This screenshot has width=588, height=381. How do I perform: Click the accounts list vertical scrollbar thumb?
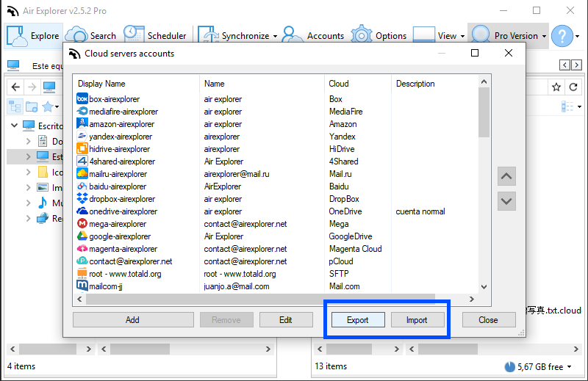point(484,112)
